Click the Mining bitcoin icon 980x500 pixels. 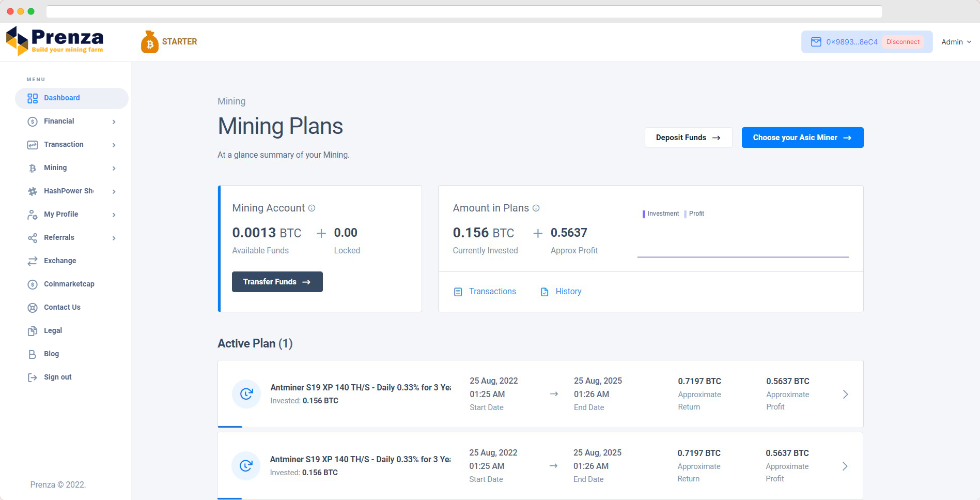pyautogui.click(x=32, y=168)
